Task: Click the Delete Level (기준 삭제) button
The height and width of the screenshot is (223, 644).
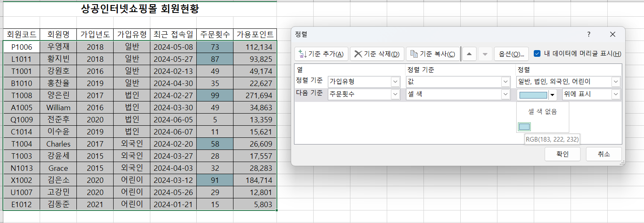Action: pos(377,54)
